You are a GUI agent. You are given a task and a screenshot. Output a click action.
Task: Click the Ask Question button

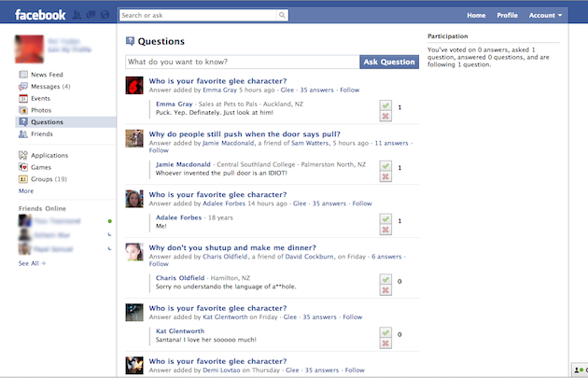389,62
